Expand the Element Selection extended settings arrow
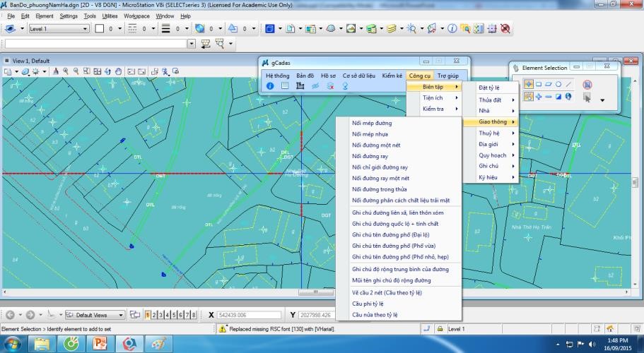Image resolution: width=644 pixels, height=353 pixels. [x=602, y=100]
